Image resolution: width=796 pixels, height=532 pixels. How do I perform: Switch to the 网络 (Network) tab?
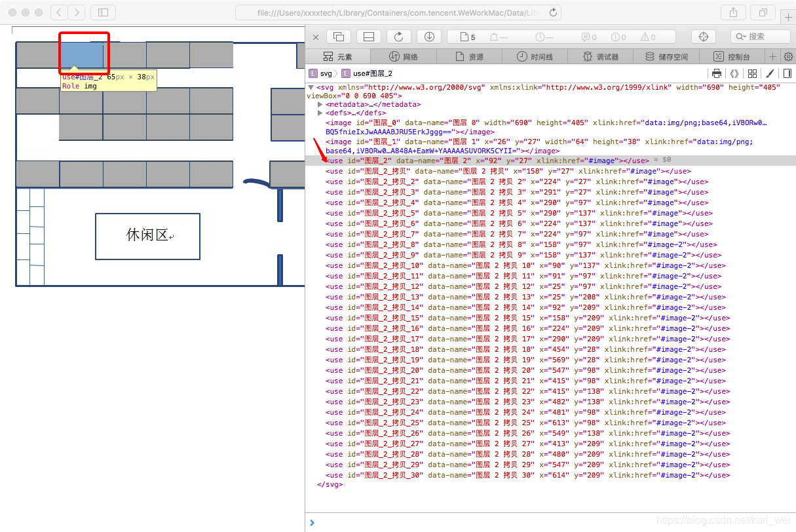404,56
